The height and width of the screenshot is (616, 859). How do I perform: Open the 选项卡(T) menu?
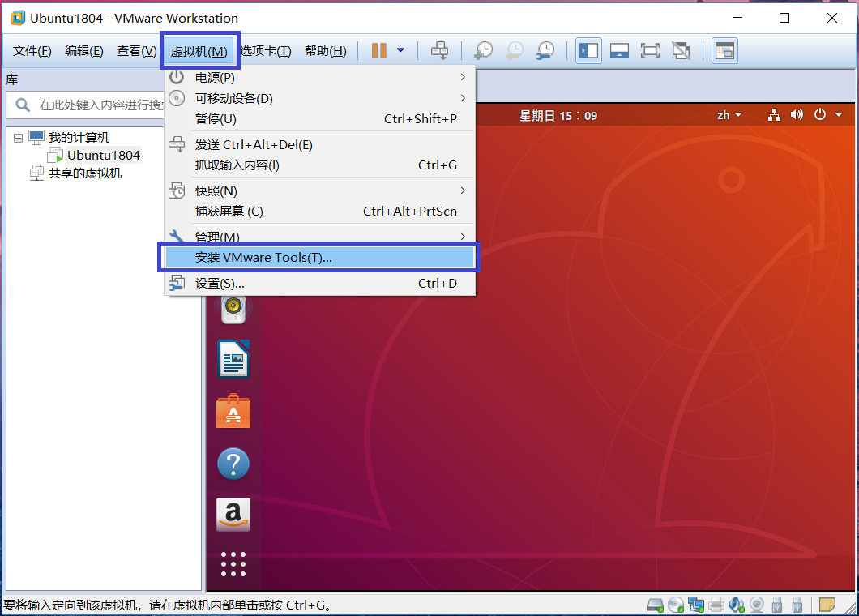coord(266,51)
